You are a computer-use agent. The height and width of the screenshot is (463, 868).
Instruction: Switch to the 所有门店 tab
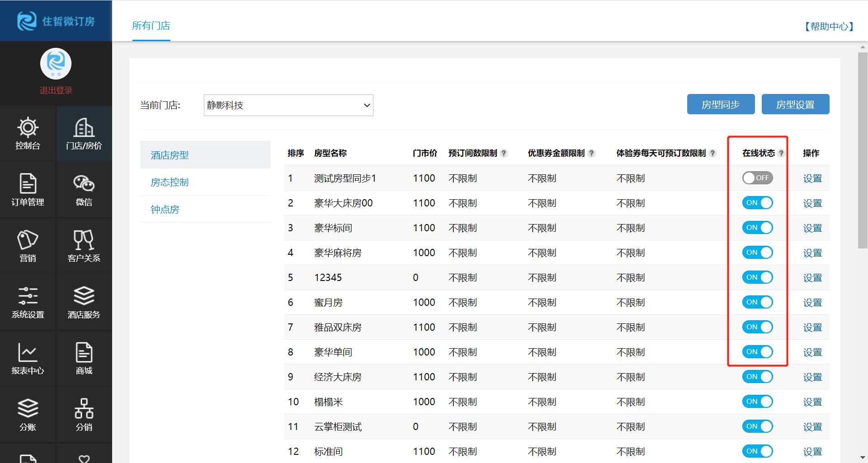pyautogui.click(x=151, y=26)
